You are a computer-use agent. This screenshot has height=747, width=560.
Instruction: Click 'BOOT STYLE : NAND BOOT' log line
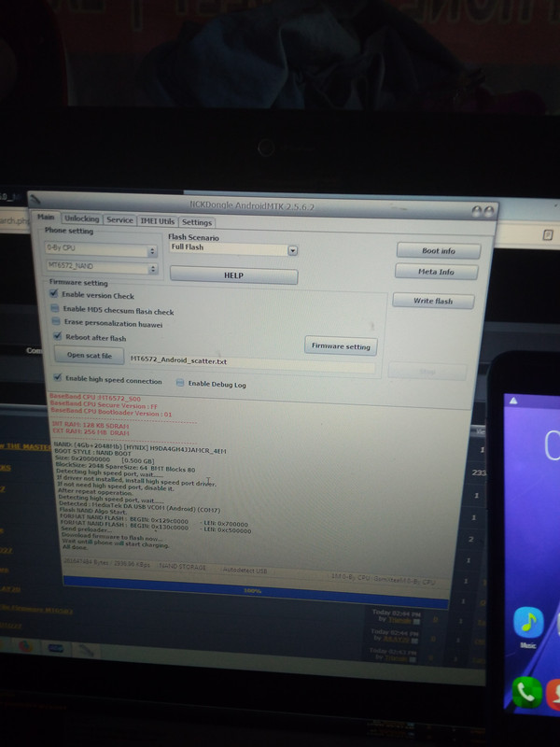[92, 453]
